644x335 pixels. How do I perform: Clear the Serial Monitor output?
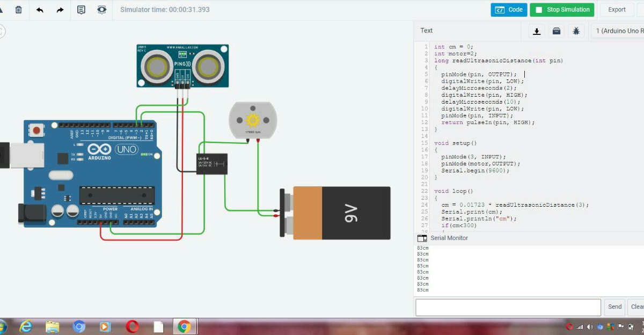click(x=636, y=307)
